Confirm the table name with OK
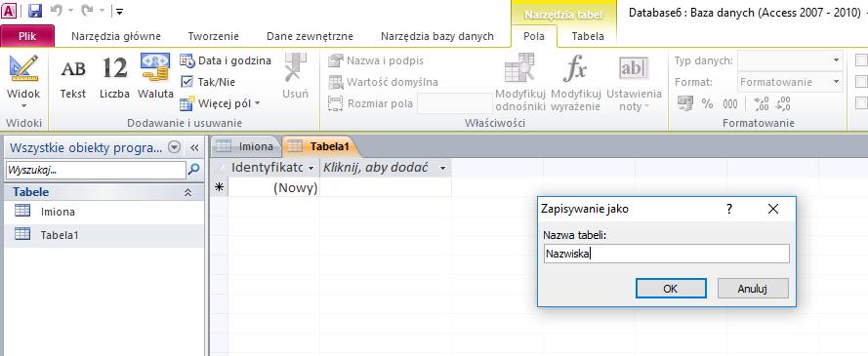 coord(671,288)
